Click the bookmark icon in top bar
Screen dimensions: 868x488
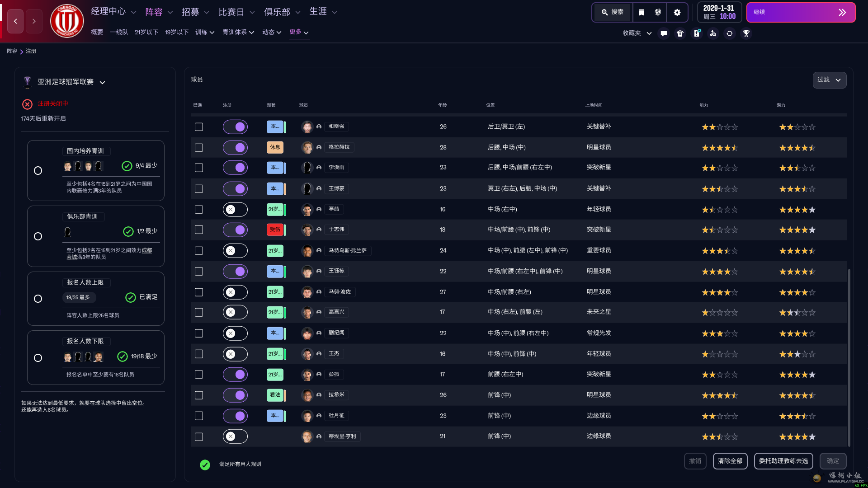click(641, 13)
